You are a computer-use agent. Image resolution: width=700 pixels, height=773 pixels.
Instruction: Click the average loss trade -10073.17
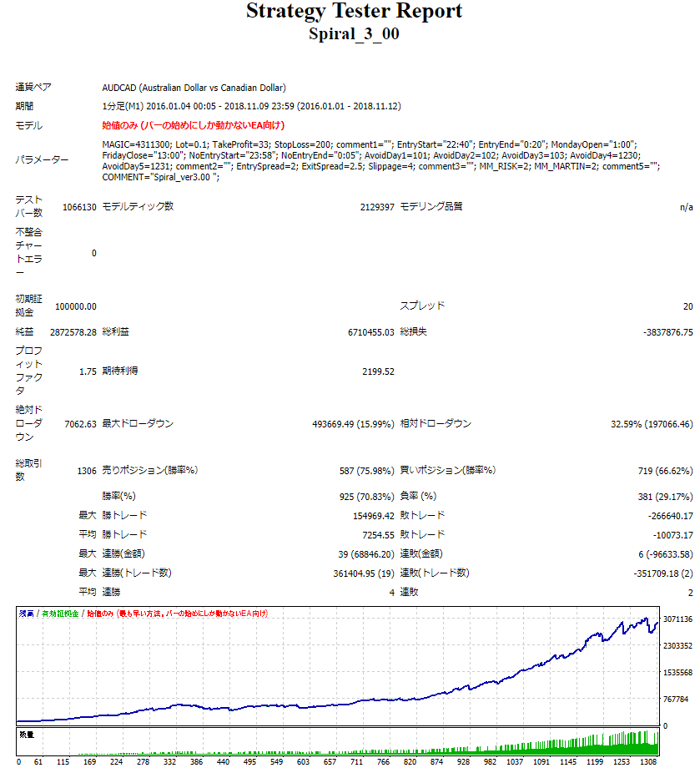coord(673,535)
